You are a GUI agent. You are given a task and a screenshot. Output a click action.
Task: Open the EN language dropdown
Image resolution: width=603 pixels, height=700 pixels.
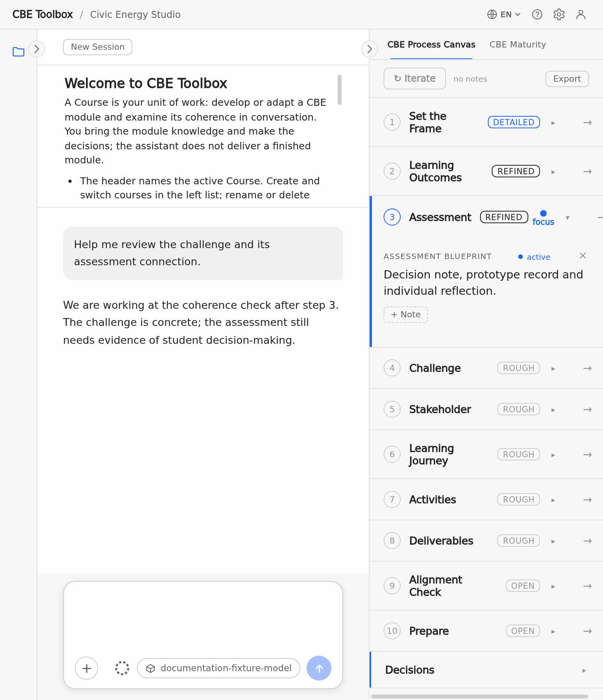pos(504,14)
